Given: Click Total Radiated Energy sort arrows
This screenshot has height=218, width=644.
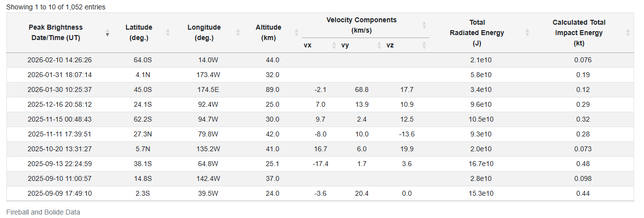Looking at the screenshot, I should pyautogui.click(x=527, y=33).
